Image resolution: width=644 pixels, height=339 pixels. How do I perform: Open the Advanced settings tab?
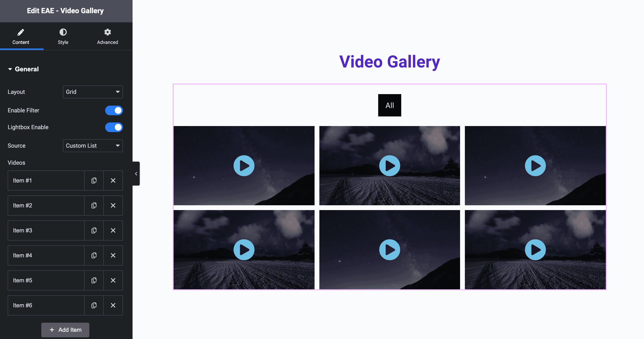[x=107, y=37]
